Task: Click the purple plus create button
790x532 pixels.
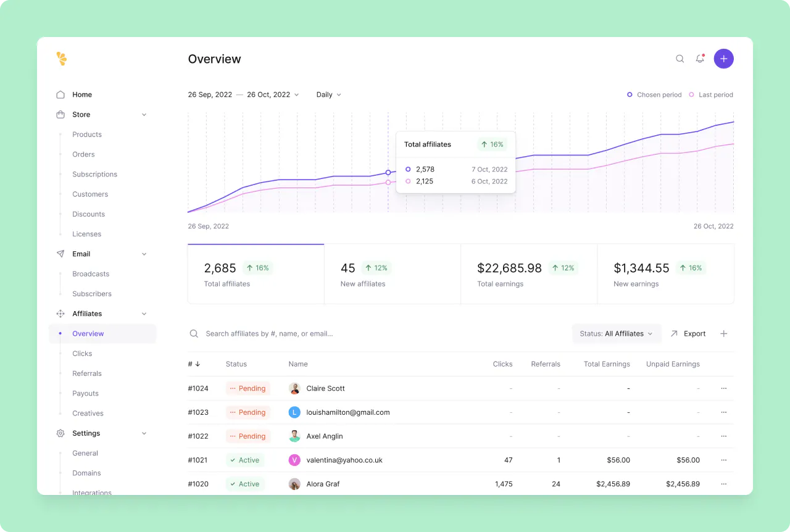Action: (723, 59)
